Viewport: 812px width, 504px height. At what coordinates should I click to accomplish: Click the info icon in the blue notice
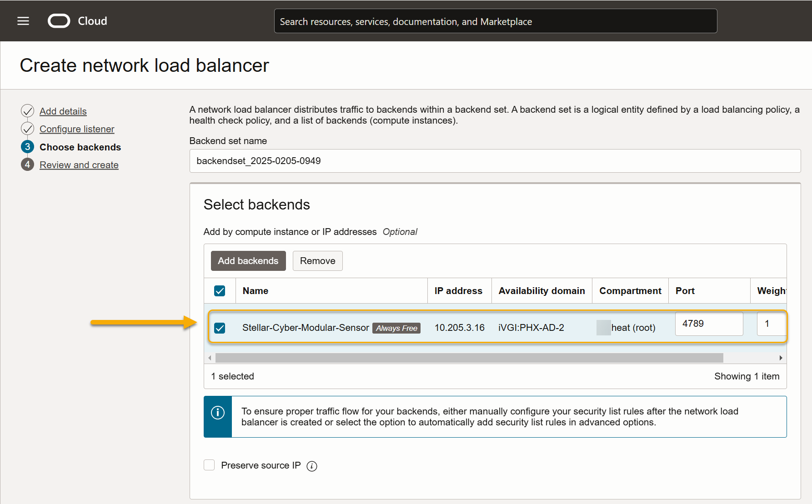pos(218,413)
